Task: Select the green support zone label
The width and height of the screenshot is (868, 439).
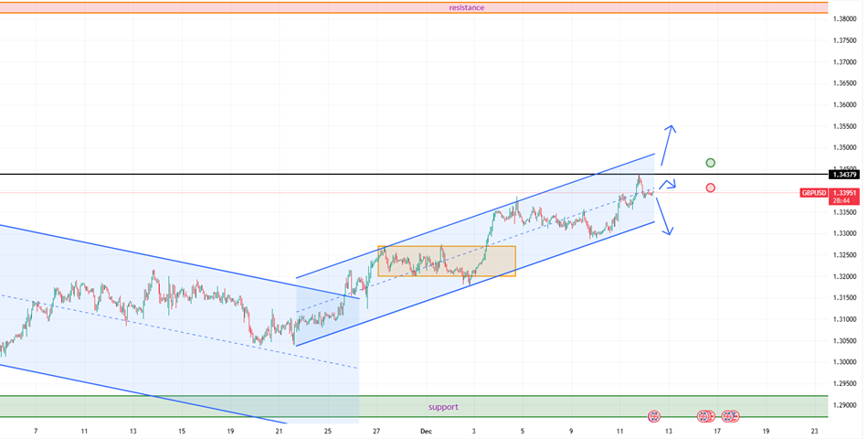Action: 443,407
